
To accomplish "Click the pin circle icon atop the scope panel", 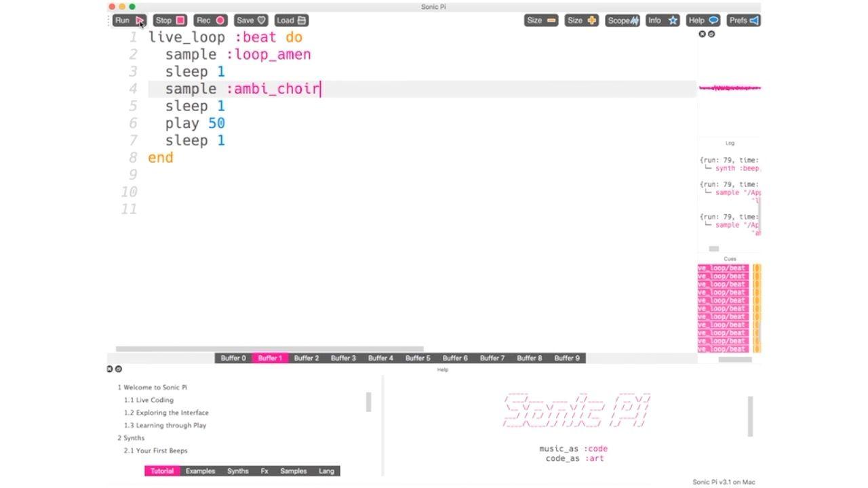I will tap(711, 33).
